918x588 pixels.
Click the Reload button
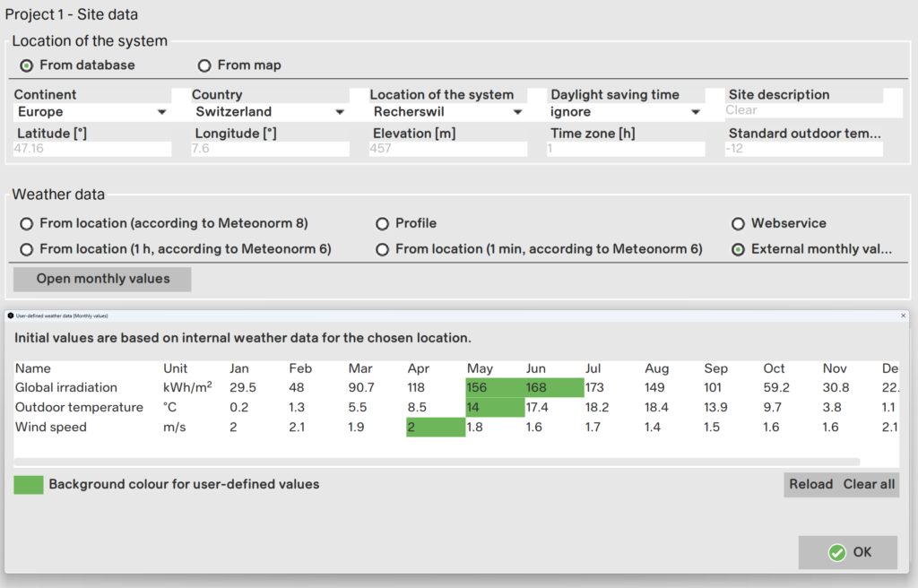810,484
